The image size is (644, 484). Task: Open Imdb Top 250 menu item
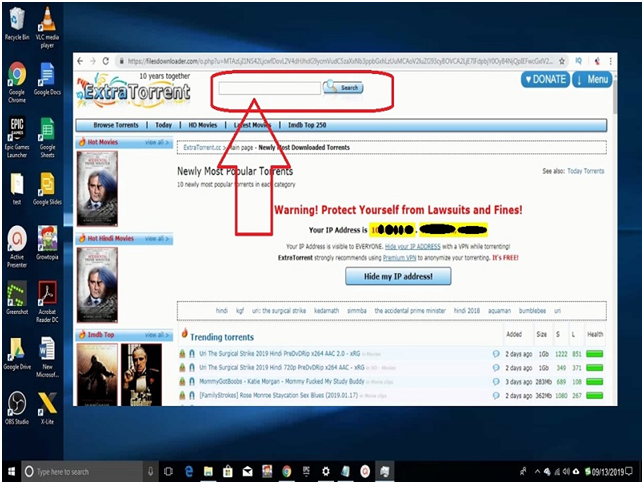307,125
